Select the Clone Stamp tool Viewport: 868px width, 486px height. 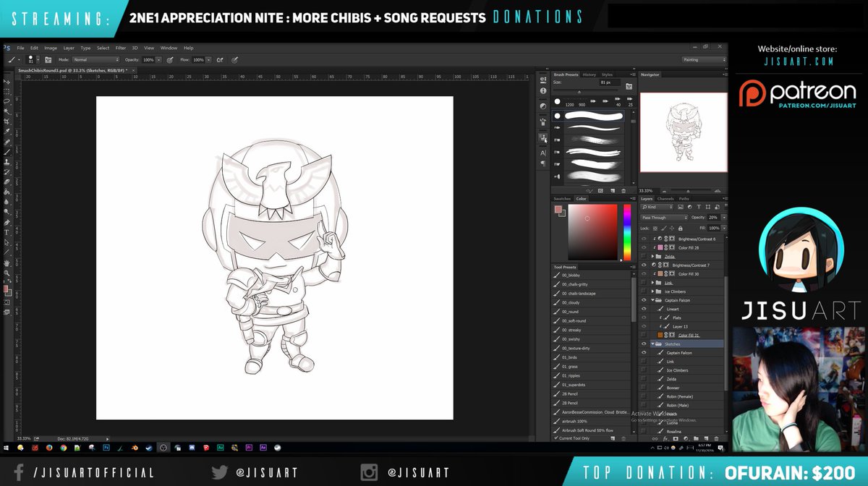tap(7, 163)
